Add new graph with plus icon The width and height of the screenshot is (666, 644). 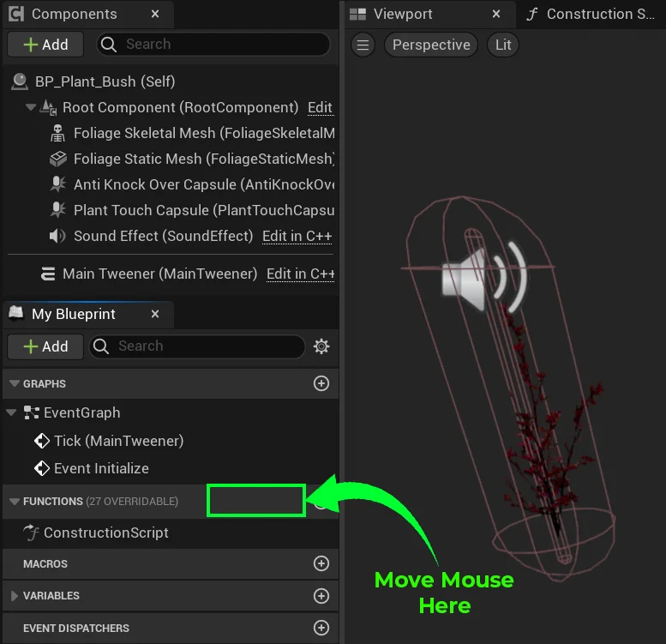(321, 383)
